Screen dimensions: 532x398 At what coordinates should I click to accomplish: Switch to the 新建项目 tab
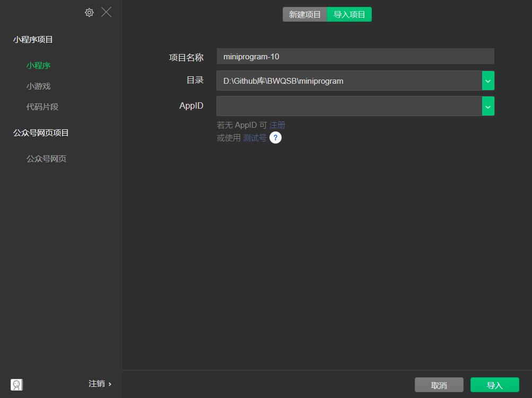pos(304,15)
